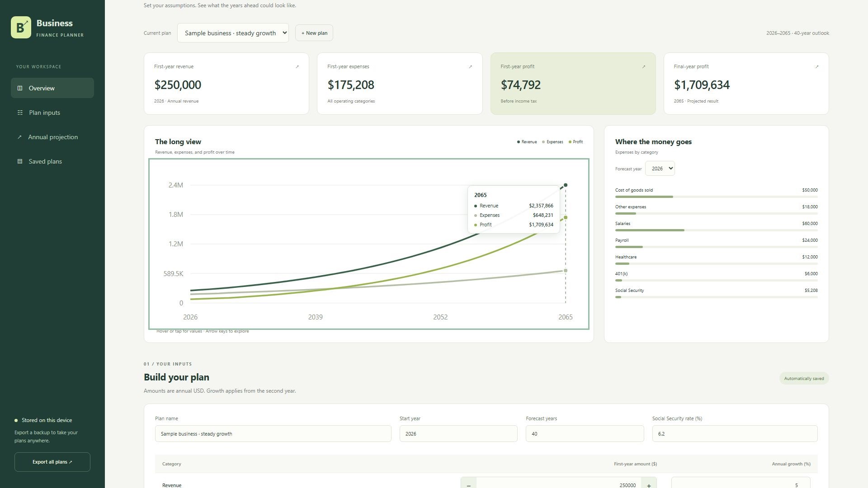Open the Forecast year 2026 dropdown
868x488 pixels.
(660, 169)
